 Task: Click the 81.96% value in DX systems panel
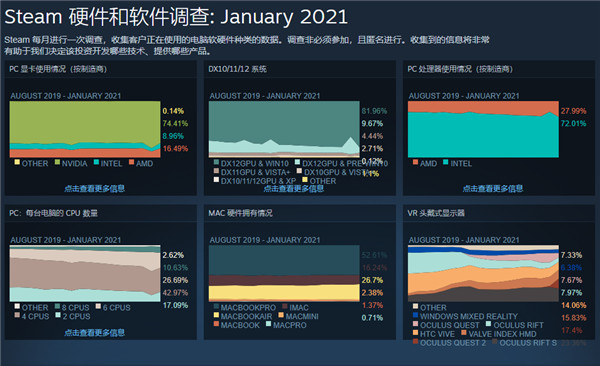coord(374,111)
